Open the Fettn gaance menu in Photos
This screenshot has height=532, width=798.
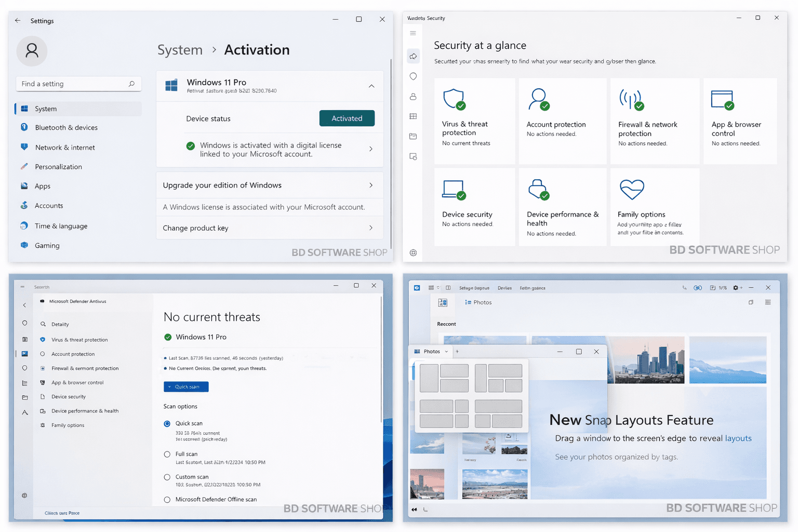(533, 288)
